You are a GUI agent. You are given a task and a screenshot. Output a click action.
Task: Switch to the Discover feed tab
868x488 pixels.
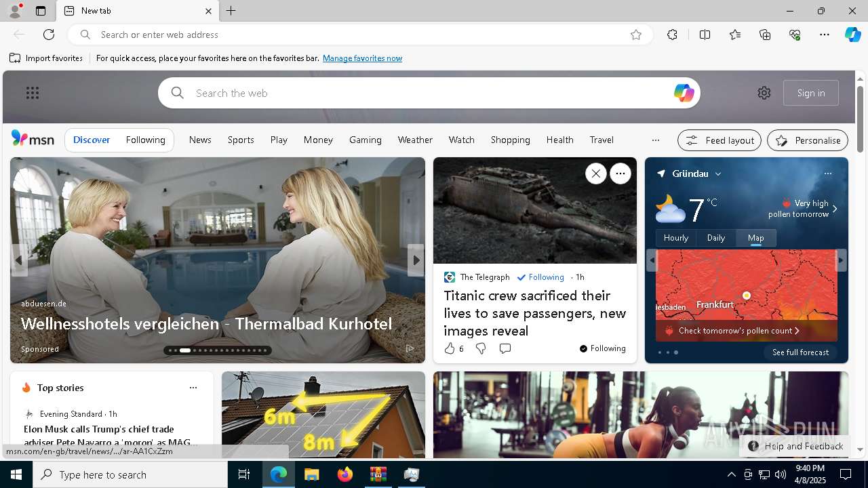92,140
